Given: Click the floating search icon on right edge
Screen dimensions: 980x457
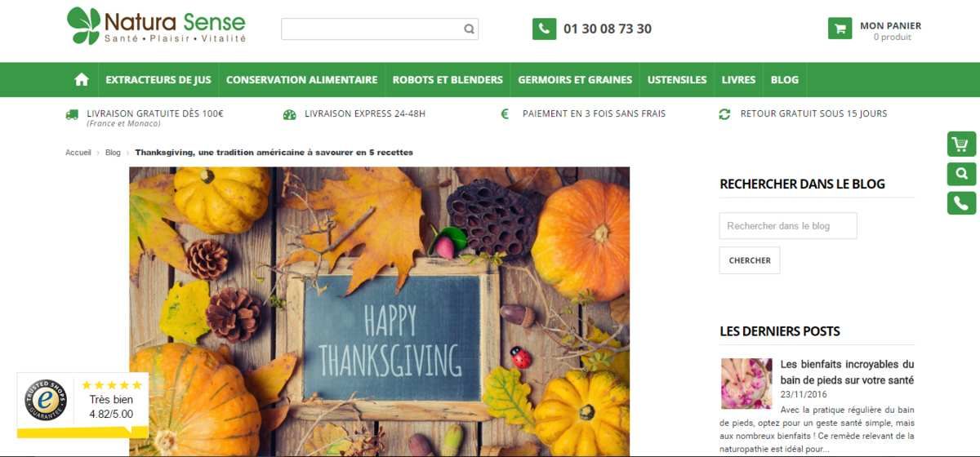Looking at the screenshot, I should point(961,174).
